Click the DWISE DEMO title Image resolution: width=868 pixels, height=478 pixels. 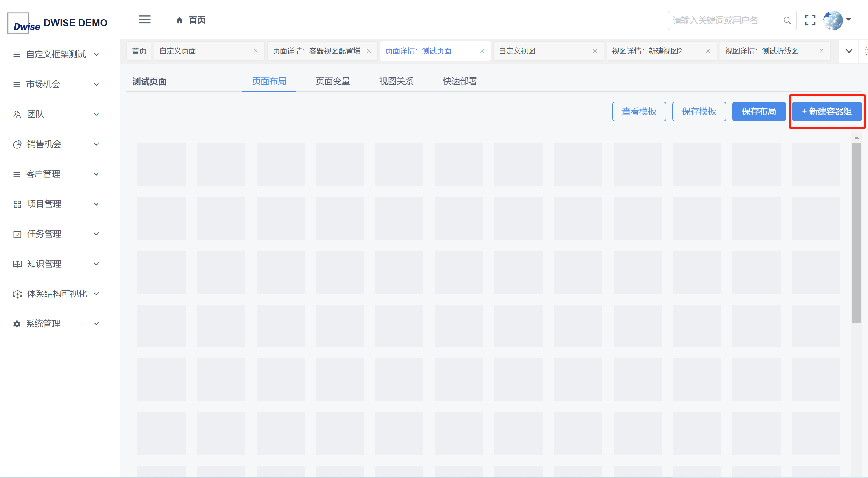click(76, 23)
